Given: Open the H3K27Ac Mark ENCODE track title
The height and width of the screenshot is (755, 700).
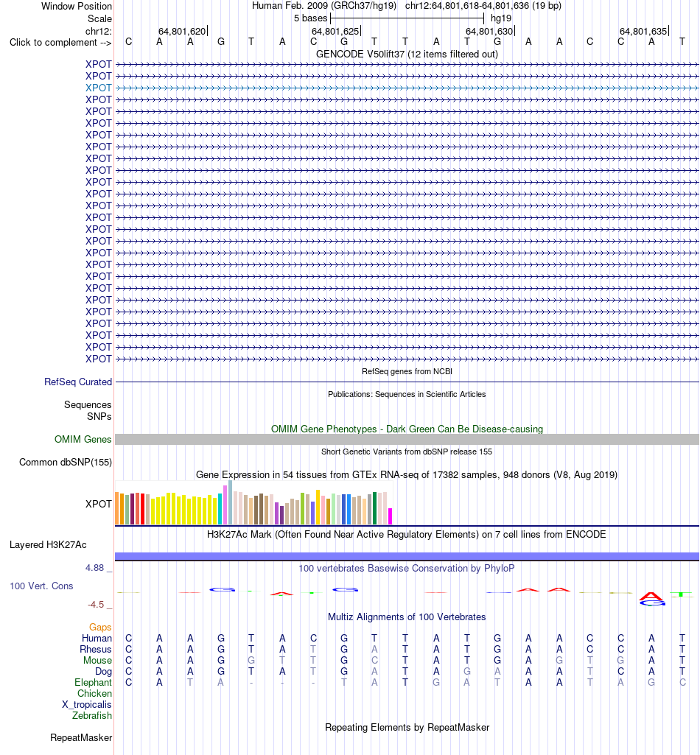Looking at the screenshot, I should [x=407, y=535].
